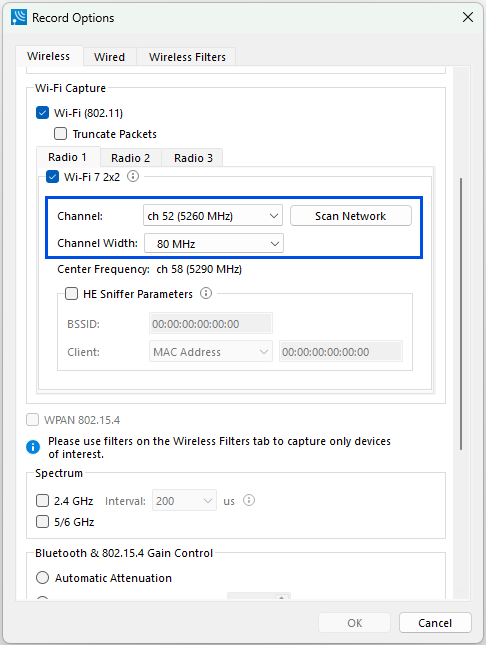Screen dimensions: 486x645
Task: Open the Channel dropdown
Action: (x=213, y=216)
